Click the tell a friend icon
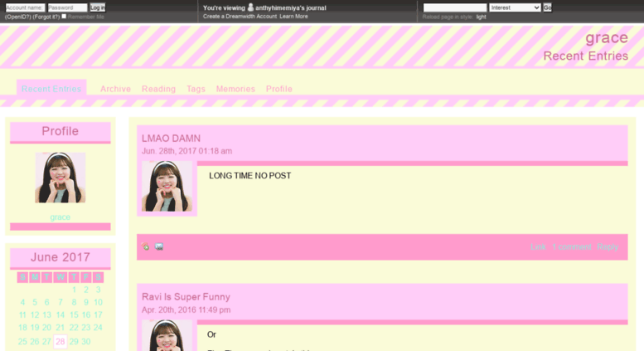Image resolution: width=644 pixels, height=351 pixels. click(x=159, y=246)
